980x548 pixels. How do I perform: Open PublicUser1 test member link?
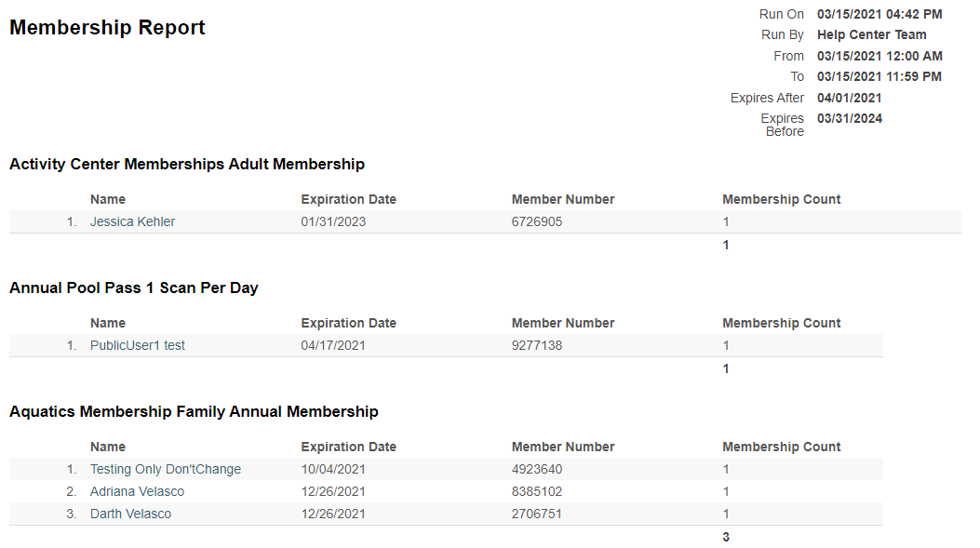(x=138, y=345)
